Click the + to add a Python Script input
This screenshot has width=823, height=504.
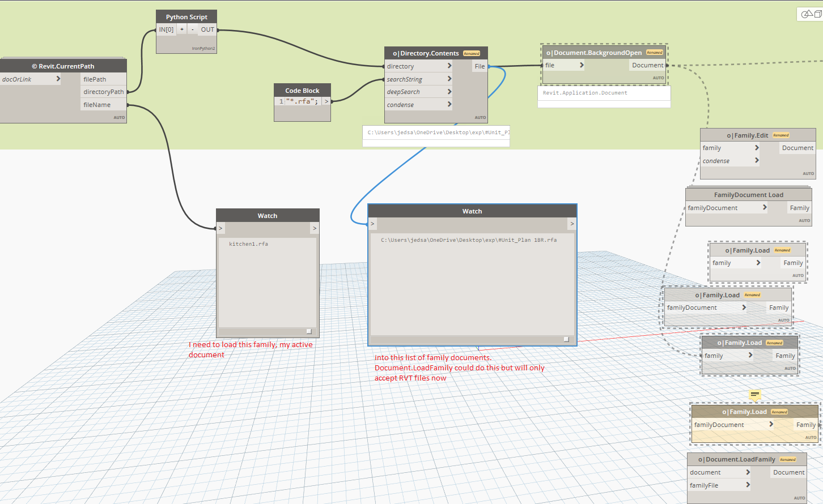(x=181, y=29)
